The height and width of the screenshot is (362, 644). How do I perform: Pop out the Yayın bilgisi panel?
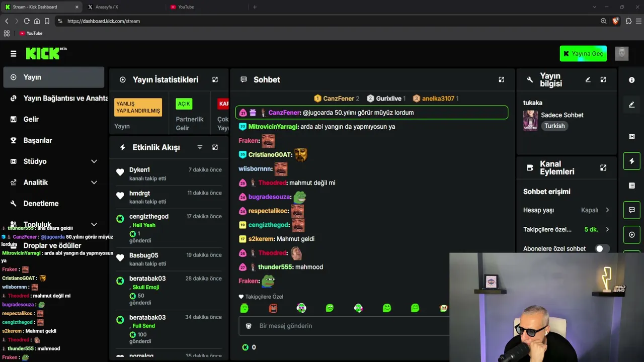603,79
